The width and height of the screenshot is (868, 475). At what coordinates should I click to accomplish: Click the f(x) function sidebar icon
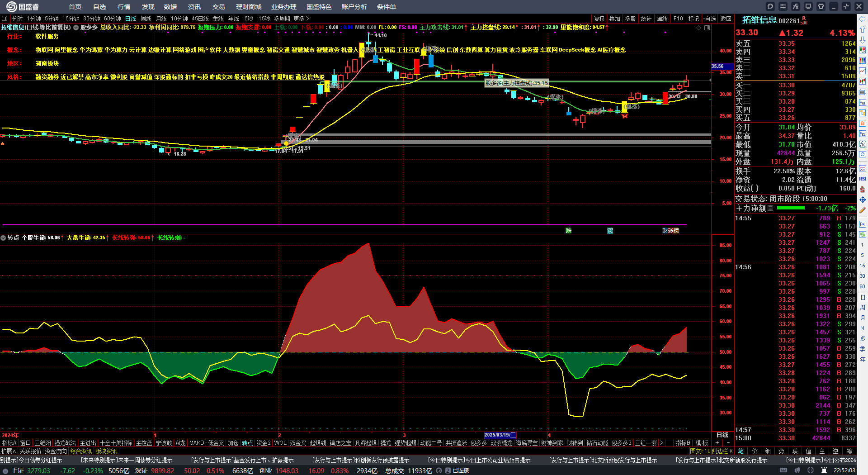863,144
